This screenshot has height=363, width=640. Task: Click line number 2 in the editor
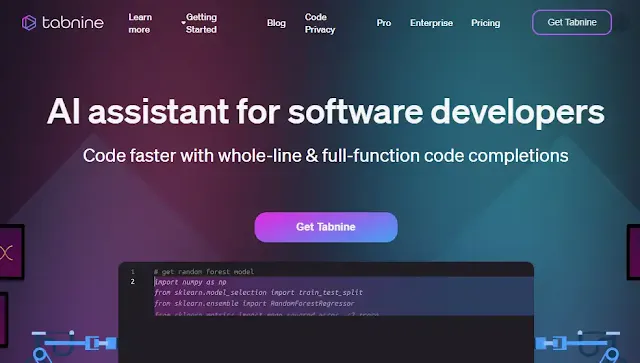[x=133, y=282]
